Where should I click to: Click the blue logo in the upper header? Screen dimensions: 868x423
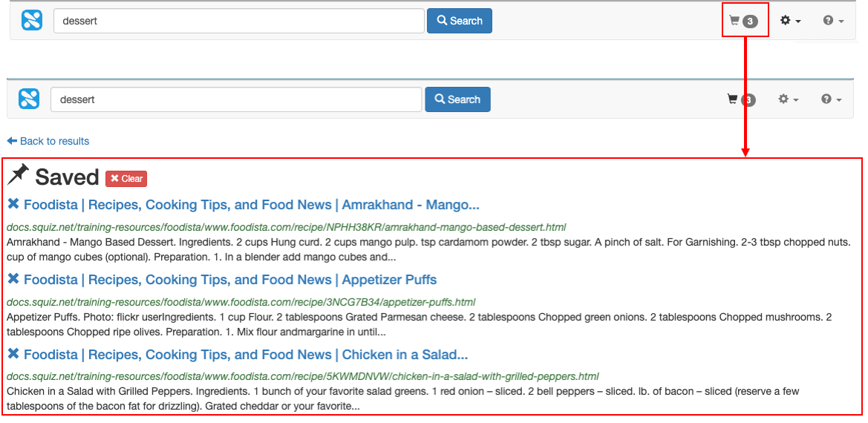(32, 21)
